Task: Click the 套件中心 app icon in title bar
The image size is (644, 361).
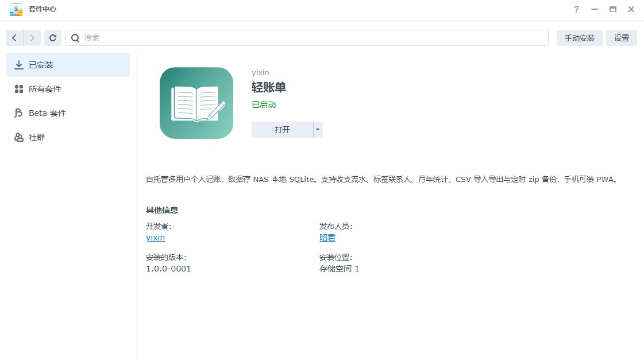Action: 16,9
